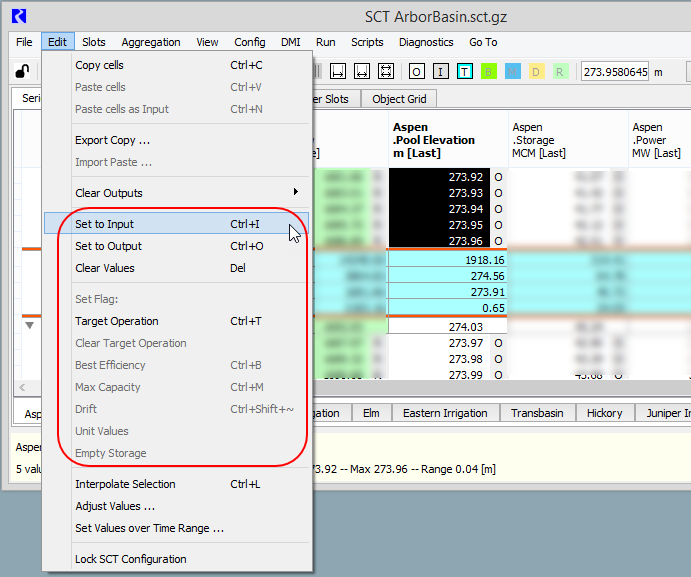Viewport: 691px width, 577px height.
Task: Click the O (Output) flag toolbar button
Action: coord(416,72)
